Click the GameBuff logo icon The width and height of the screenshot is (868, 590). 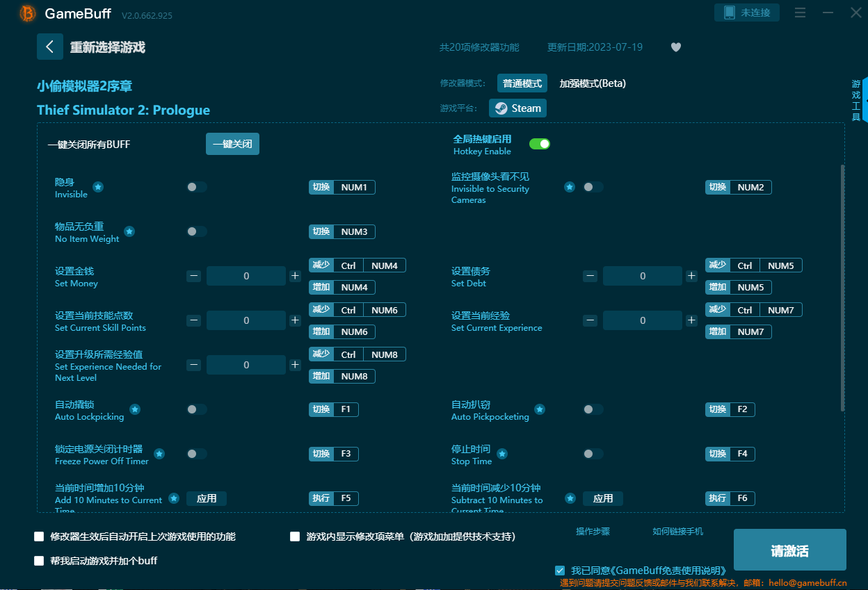28,13
